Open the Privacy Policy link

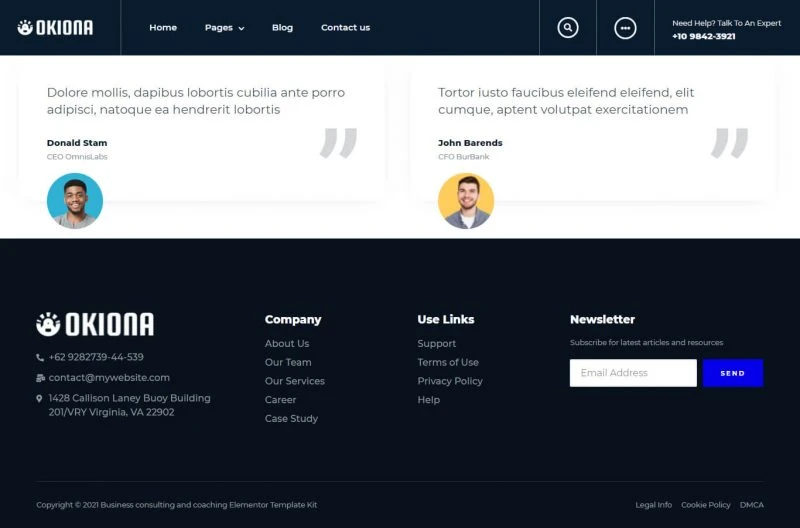tap(450, 381)
